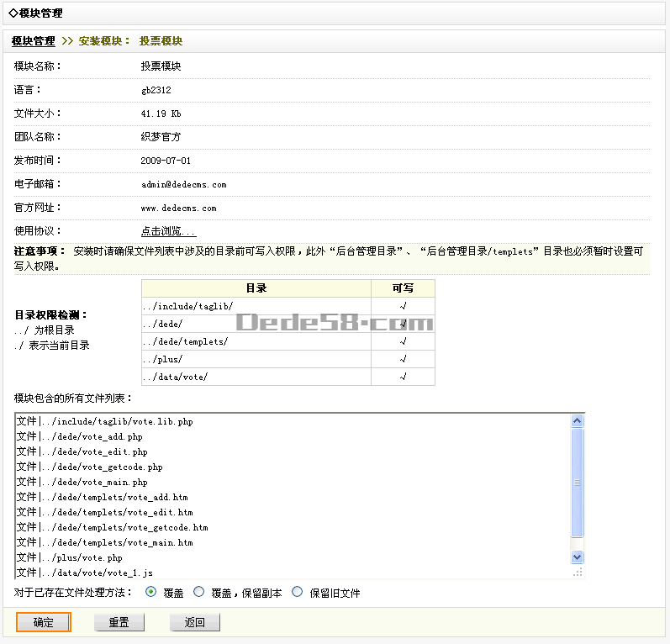Image resolution: width=670 pixels, height=644 pixels.
Task: Hit the 返回 back button
Action: pos(195,622)
